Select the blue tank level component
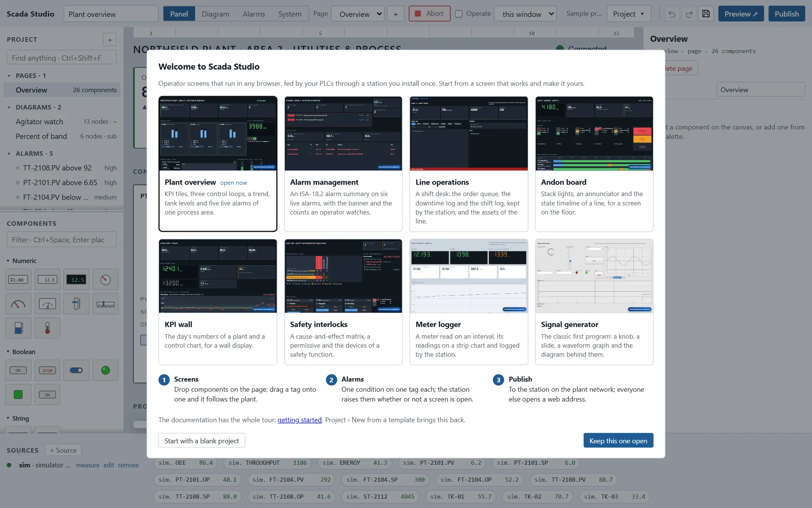812x508 pixels. (x=18, y=328)
